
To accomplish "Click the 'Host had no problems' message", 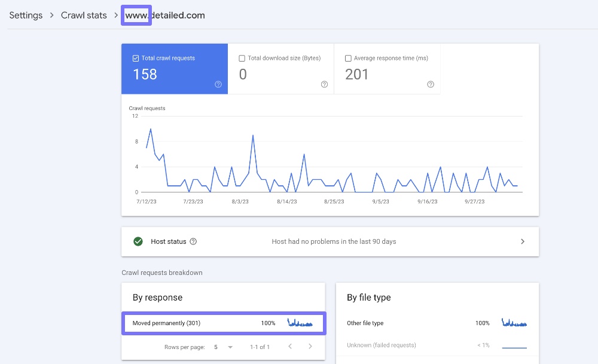I will [334, 241].
